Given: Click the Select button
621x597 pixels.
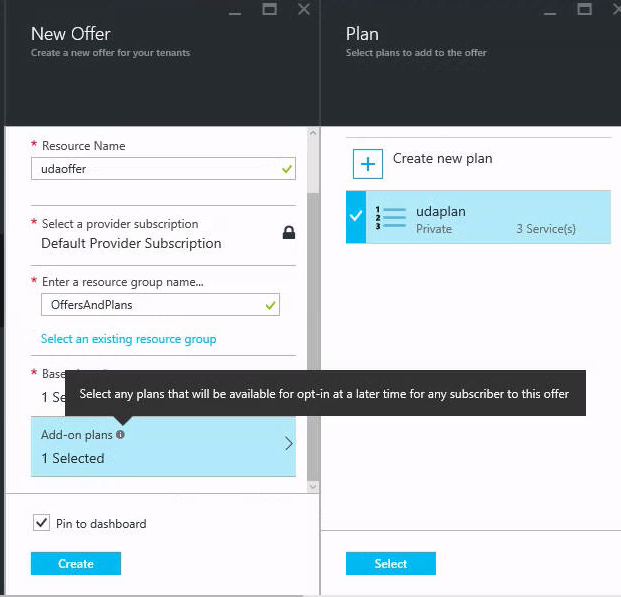Looking at the screenshot, I should point(391,564).
